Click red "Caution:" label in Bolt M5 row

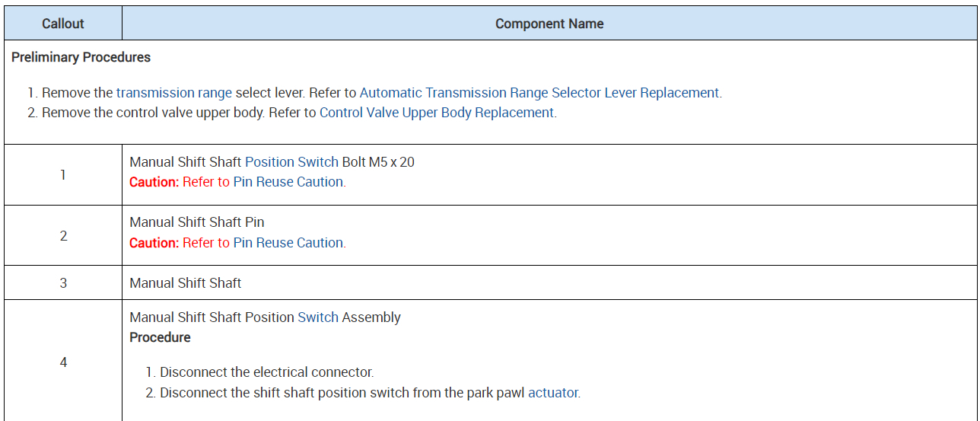pyautogui.click(x=154, y=182)
